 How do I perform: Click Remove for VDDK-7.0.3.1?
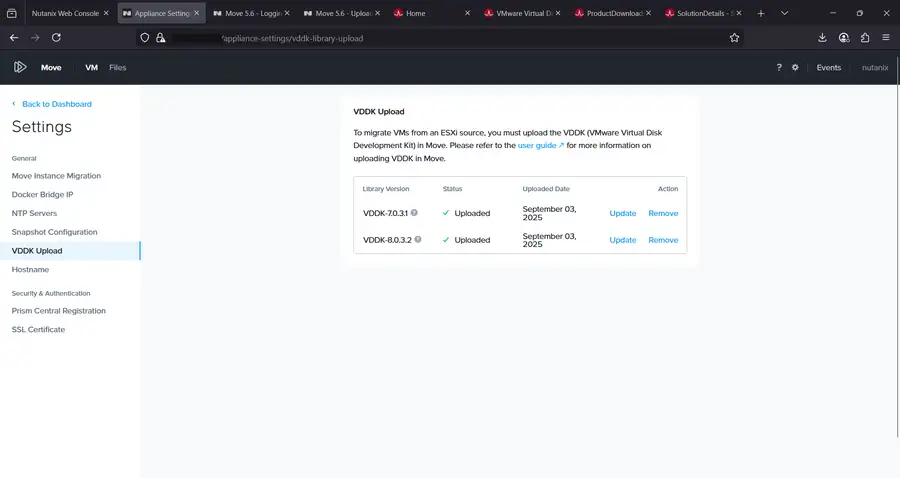pos(663,213)
